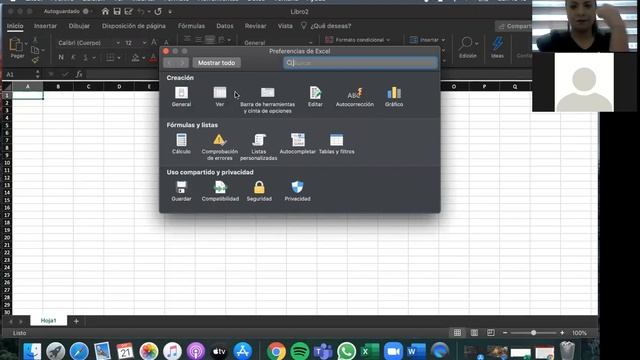Open the Insertar cells dropdown

click(x=427, y=40)
